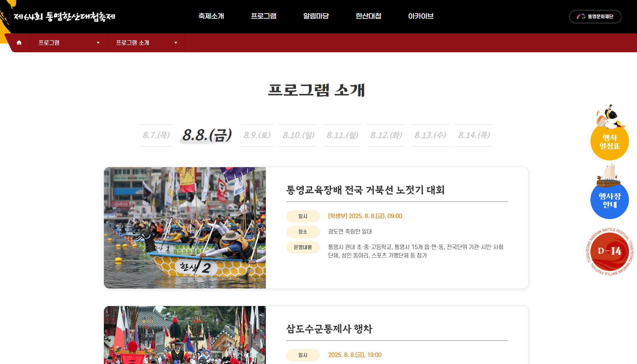637x364 pixels.
Task: Select the 8.8.(금) date tab
Action: (206, 135)
